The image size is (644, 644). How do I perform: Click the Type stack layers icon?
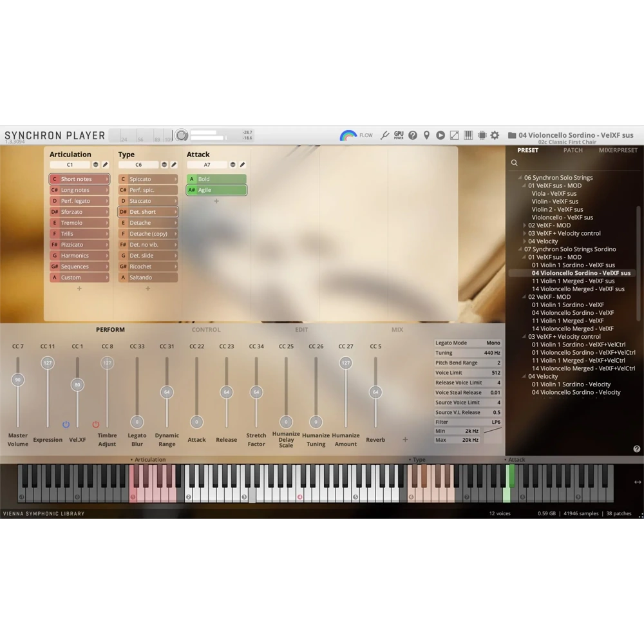click(164, 165)
